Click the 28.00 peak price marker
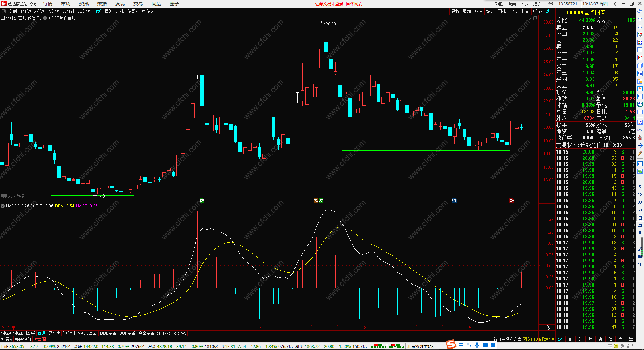The height and width of the screenshot is (350, 644). (330, 24)
